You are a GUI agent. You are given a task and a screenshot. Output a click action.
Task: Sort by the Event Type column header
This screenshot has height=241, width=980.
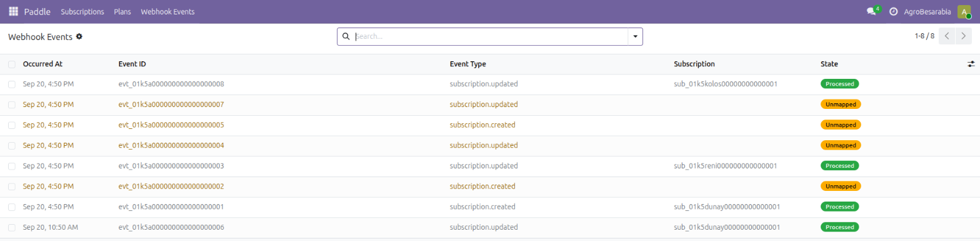pyautogui.click(x=467, y=64)
